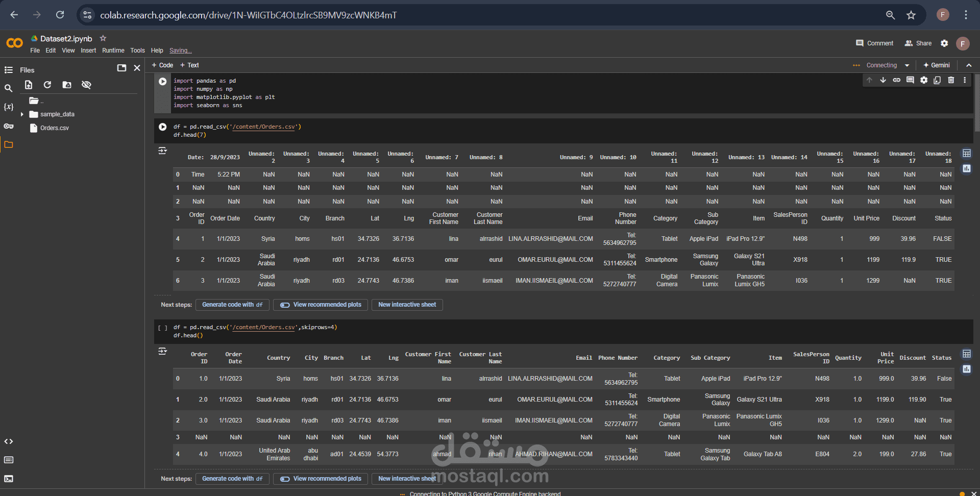
Task: Open the Secrets key panel
Action: tap(9, 126)
